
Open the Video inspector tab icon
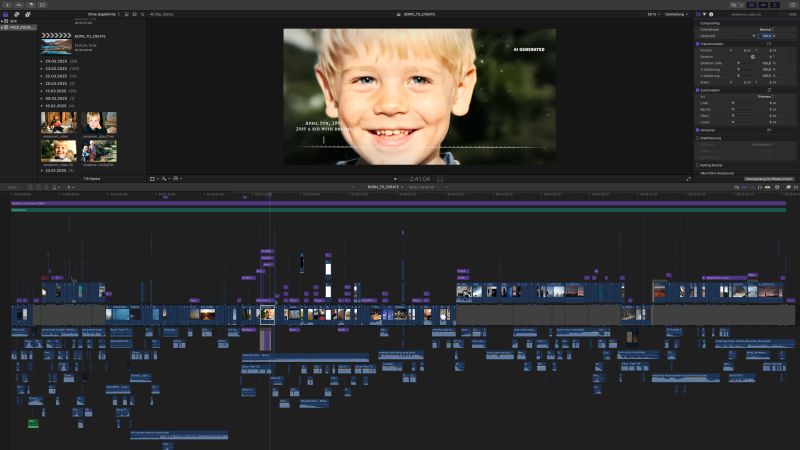coord(698,14)
